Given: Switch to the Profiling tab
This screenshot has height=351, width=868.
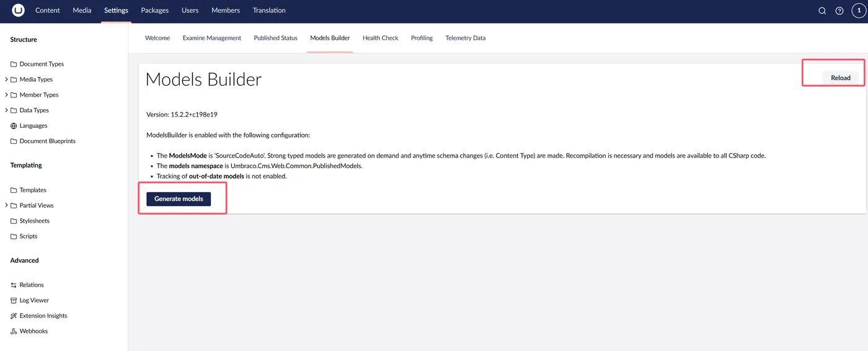Looking at the screenshot, I should [422, 38].
